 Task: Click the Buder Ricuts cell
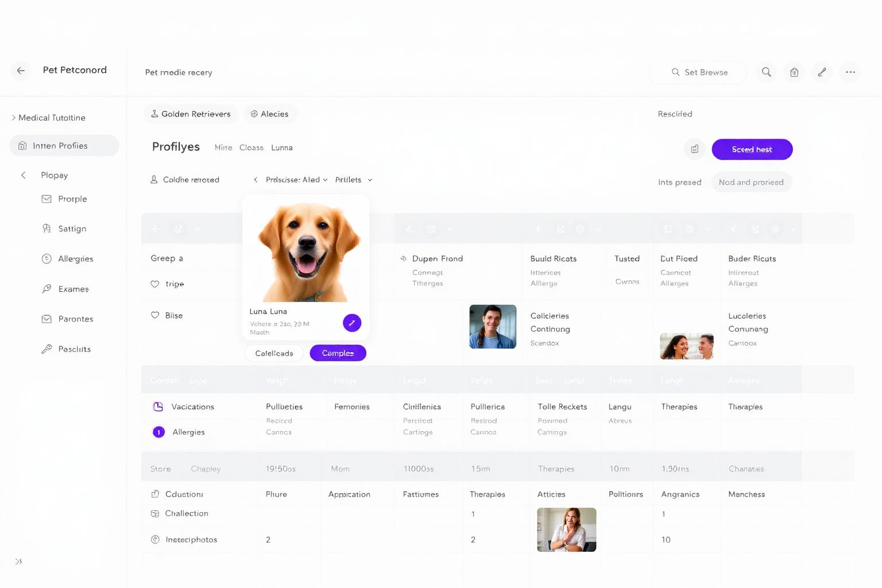coord(752,259)
